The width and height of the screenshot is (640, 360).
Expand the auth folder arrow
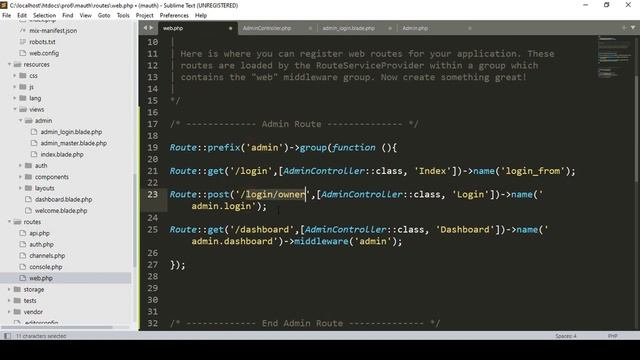[x=20, y=166]
